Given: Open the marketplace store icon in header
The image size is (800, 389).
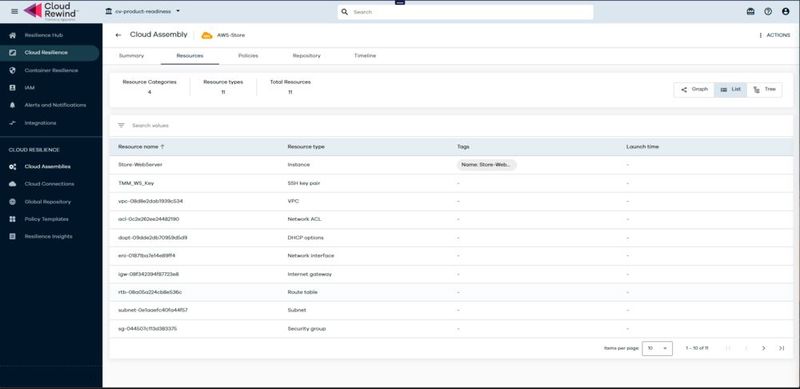Looking at the screenshot, I should click(x=751, y=11).
